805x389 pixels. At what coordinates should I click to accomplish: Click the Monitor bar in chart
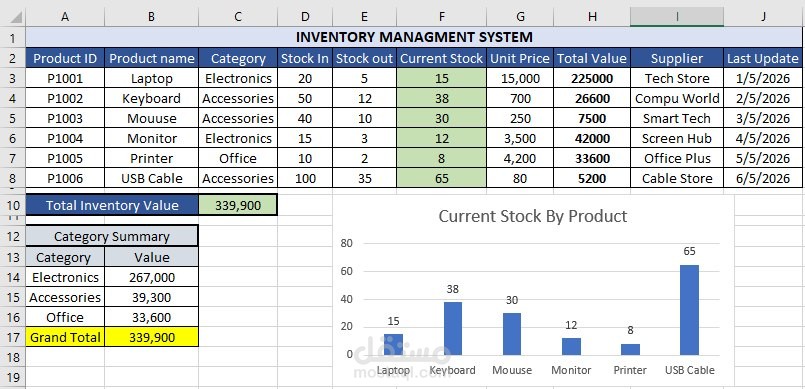pyautogui.click(x=571, y=346)
